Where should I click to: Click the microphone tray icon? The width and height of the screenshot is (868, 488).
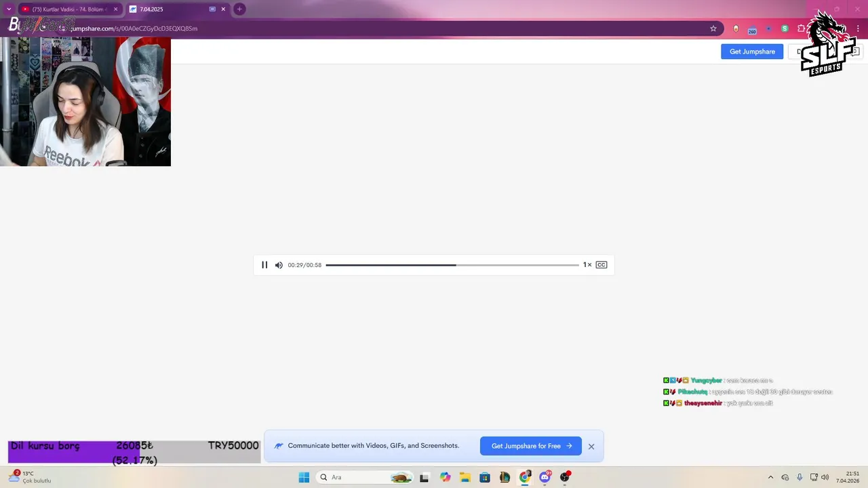coord(800,477)
